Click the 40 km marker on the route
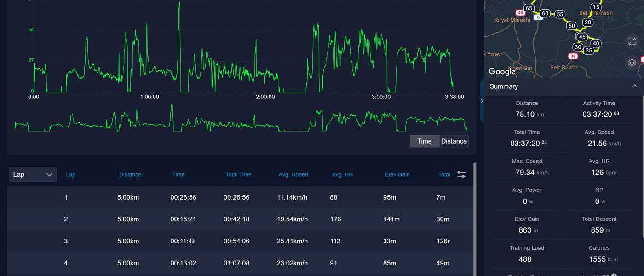 (596, 44)
